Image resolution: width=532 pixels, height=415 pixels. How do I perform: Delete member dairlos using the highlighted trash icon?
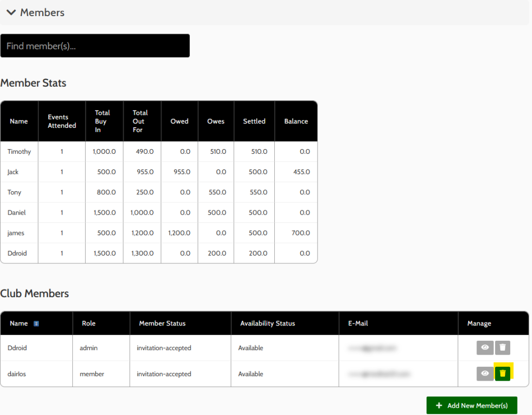(x=502, y=373)
